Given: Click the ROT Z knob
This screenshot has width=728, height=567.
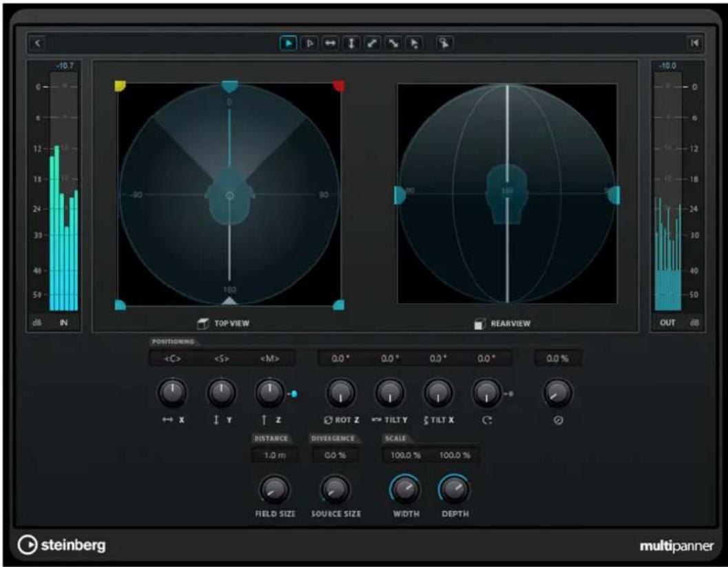Looking at the screenshot, I should 341,393.
